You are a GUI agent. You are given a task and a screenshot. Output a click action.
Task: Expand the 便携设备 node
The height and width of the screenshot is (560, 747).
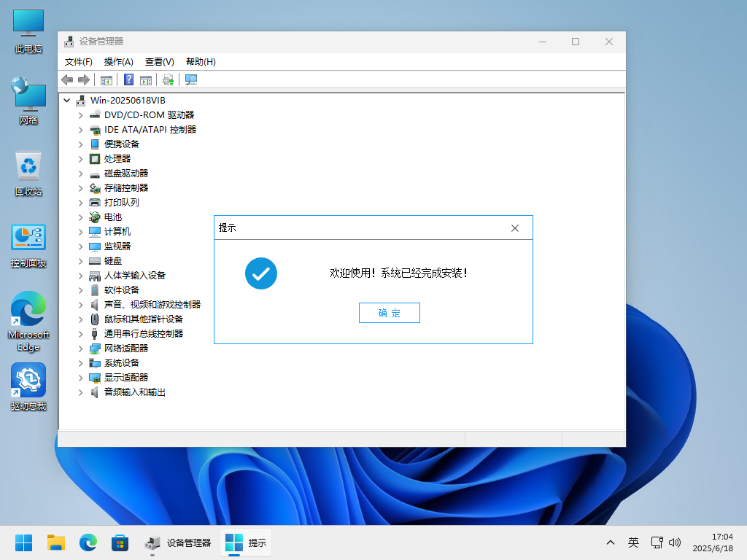pos(80,144)
